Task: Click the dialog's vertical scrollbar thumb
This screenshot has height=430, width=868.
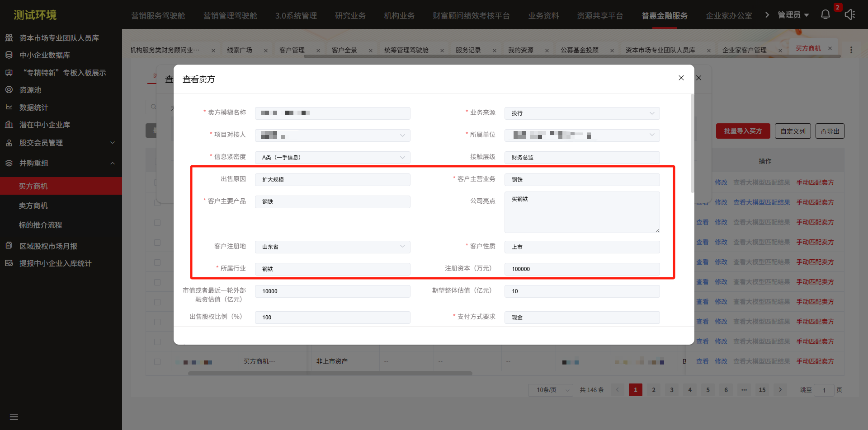Action: 692,143
